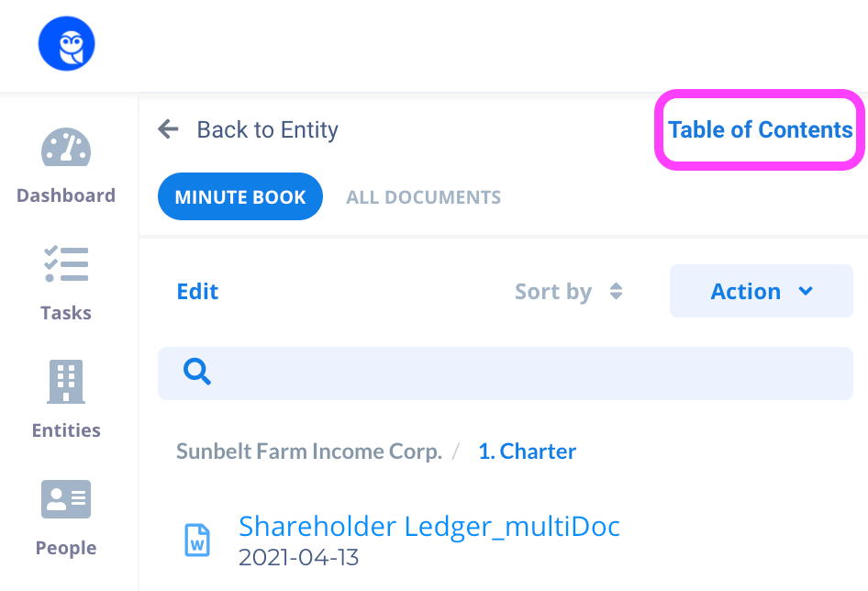
Task: Open the Entities building icon
Action: coord(66,381)
